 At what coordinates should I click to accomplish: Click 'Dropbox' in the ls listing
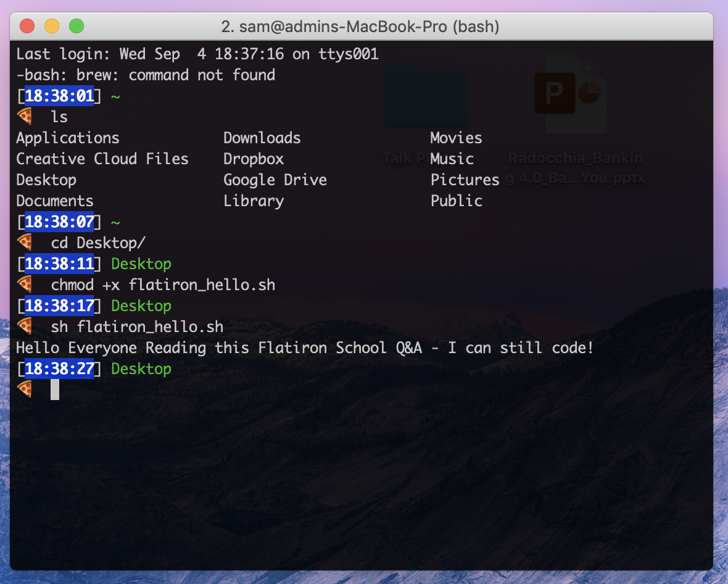tap(254, 159)
